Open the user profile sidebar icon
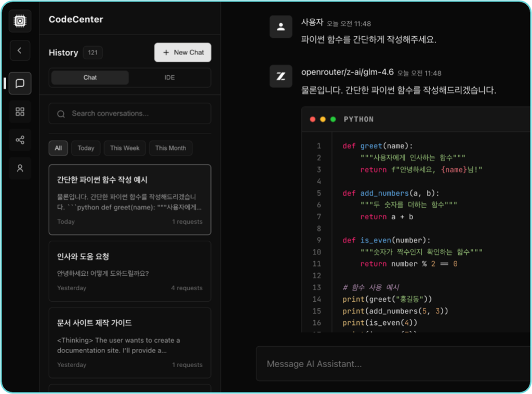 [20, 168]
